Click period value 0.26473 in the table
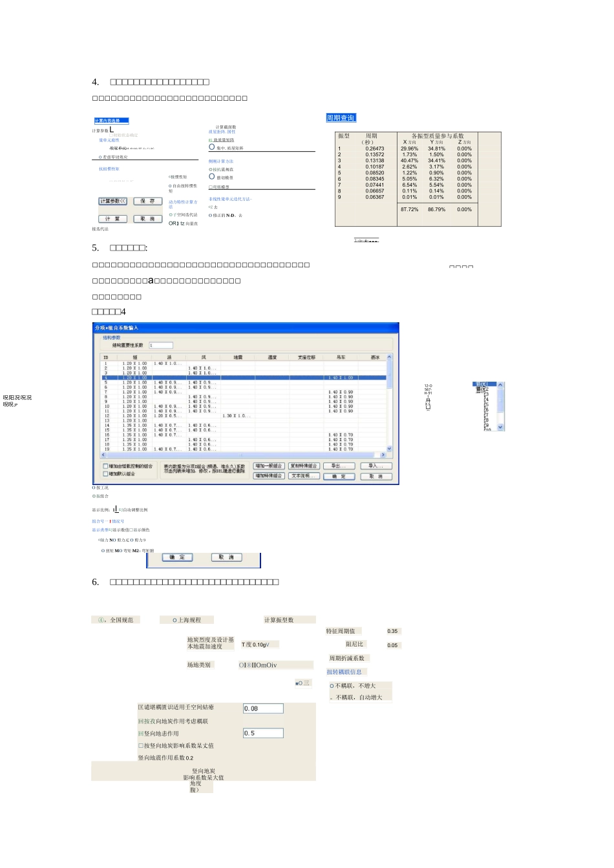The height and width of the screenshot is (868, 614). (375, 149)
